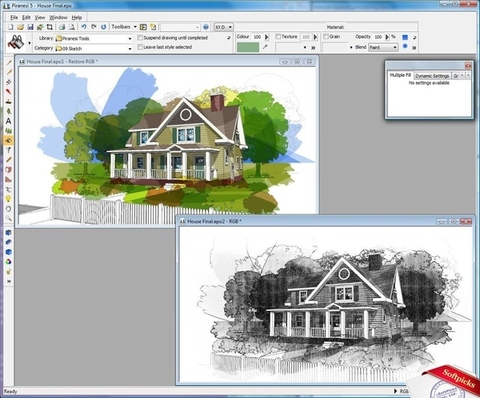This screenshot has width=480, height=398.
Task: Expand the Category 09 Sketch dropdown
Action: [x=94, y=49]
